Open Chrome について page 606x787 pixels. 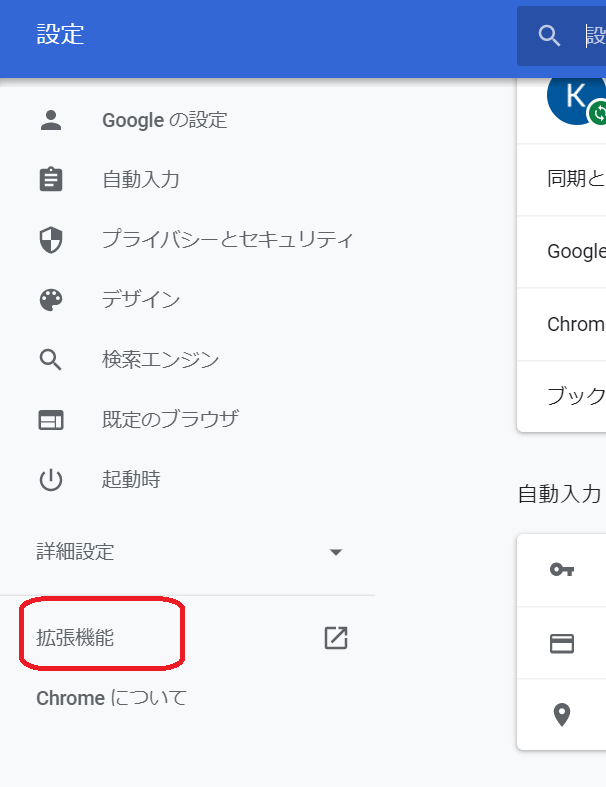pyautogui.click(x=111, y=698)
